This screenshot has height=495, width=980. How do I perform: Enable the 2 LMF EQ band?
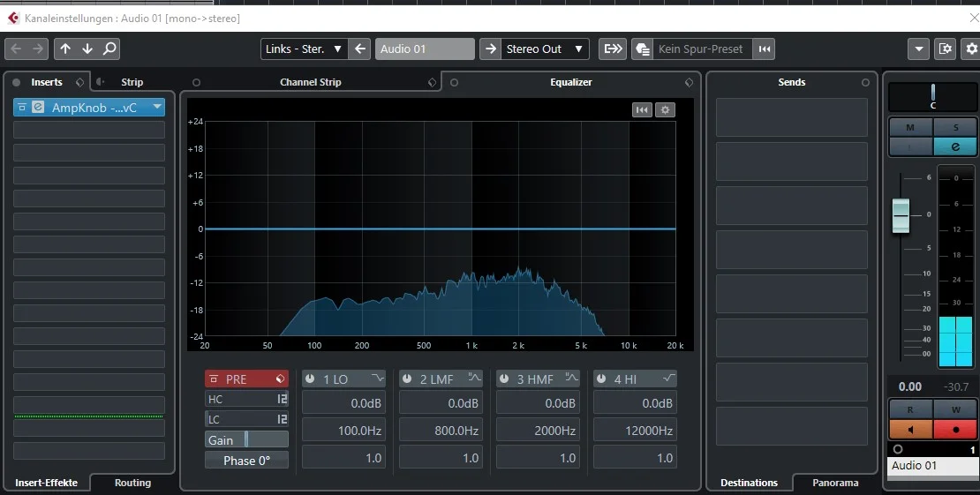(x=407, y=379)
